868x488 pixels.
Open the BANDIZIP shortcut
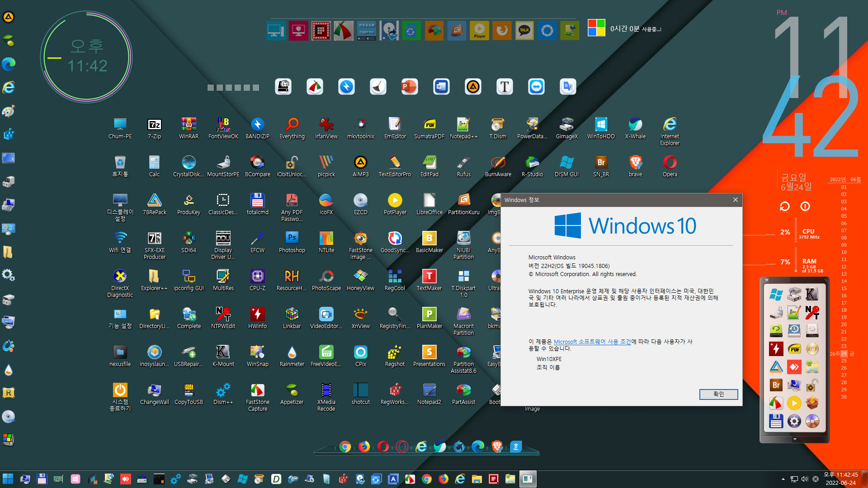257,128
